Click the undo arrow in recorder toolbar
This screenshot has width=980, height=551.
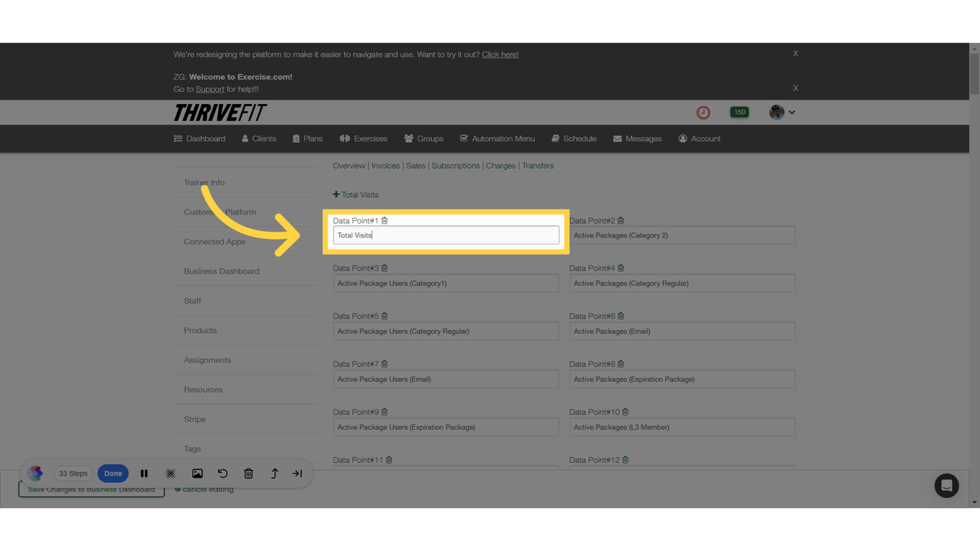pyautogui.click(x=223, y=474)
